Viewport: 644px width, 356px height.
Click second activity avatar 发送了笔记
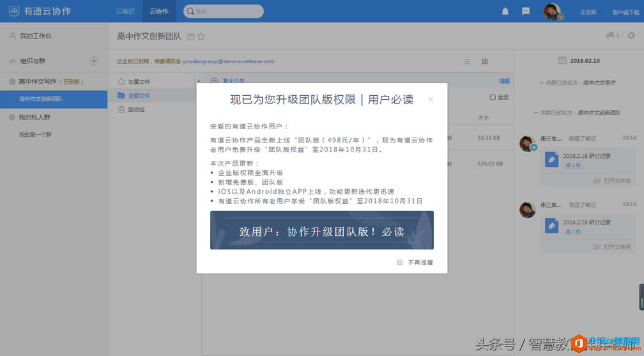coord(527,210)
